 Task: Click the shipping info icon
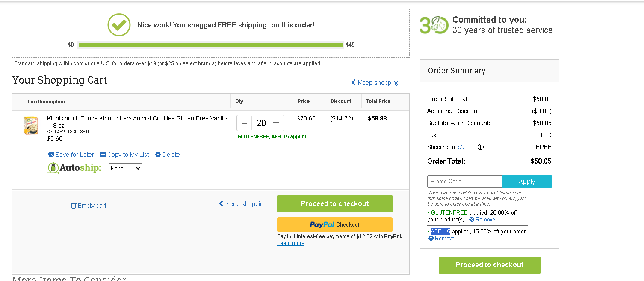[x=481, y=147]
